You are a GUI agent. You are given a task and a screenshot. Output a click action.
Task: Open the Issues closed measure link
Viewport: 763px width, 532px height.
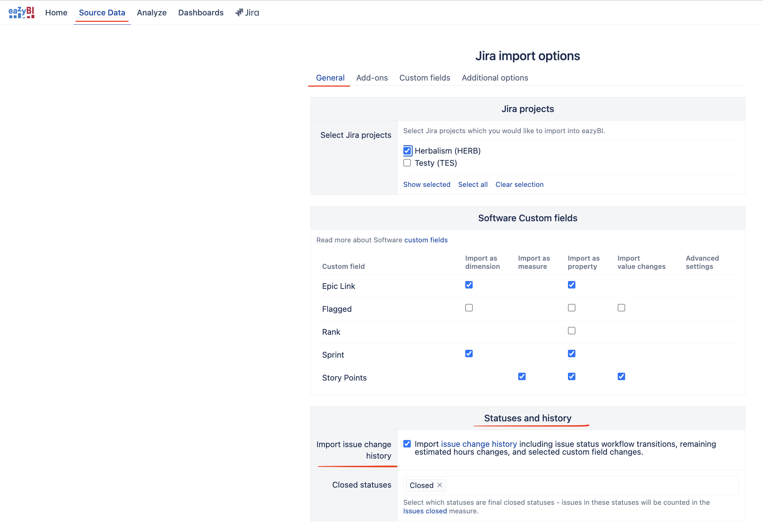point(425,511)
